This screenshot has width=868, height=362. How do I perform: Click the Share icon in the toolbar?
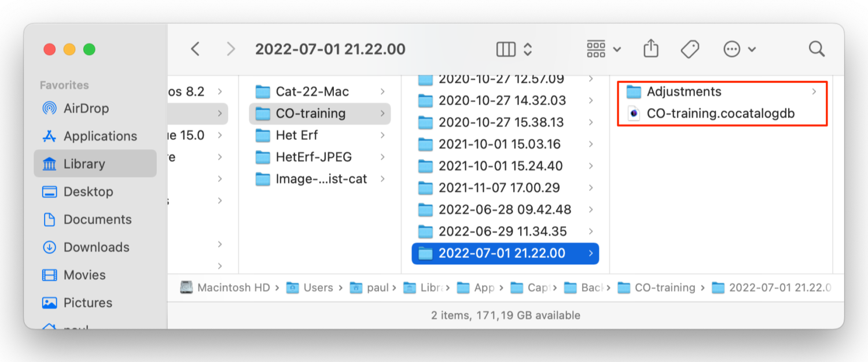pos(650,49)
